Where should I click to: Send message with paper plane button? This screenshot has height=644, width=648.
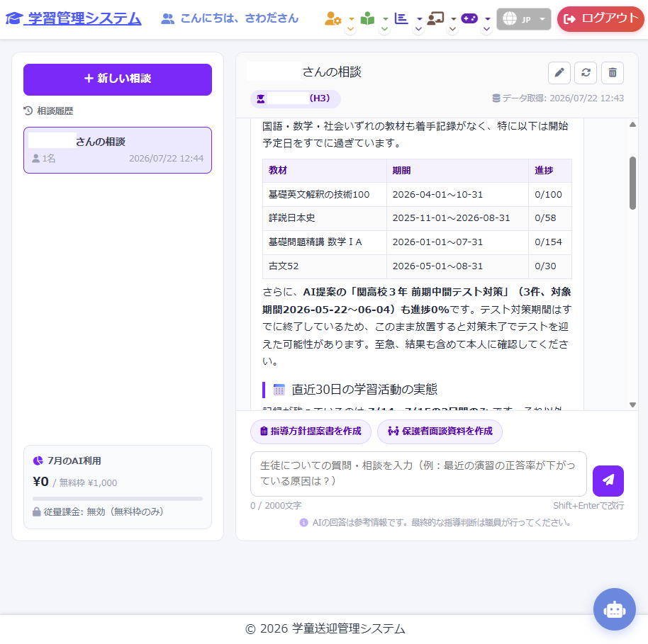(x=608, y=480)
